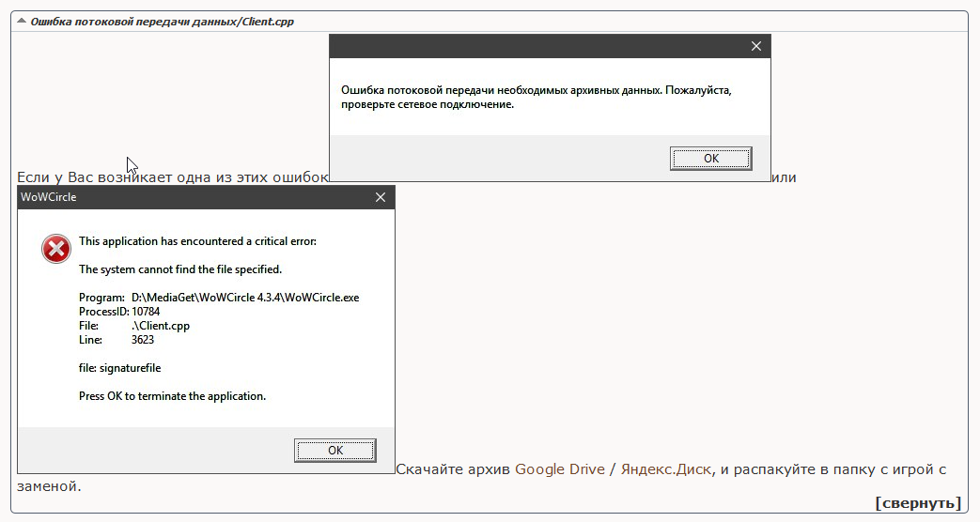Collapse the spoiler using the header triangle

pyautogui.click(x=22, y=21)
